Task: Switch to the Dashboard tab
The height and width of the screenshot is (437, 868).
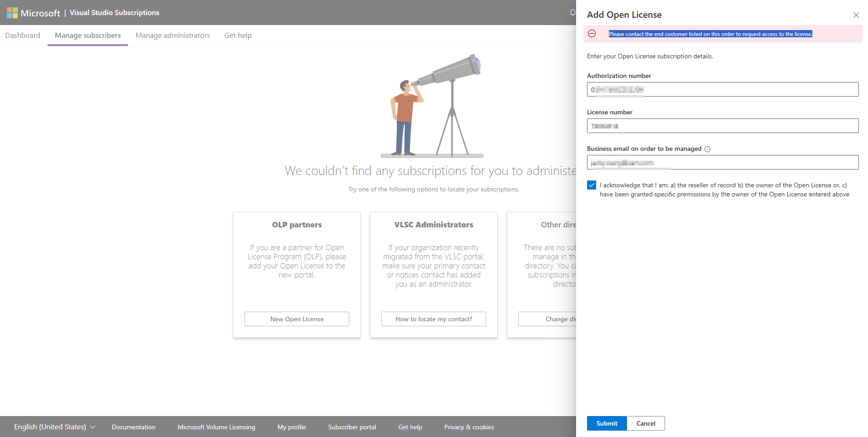Action: pos(22,36)
